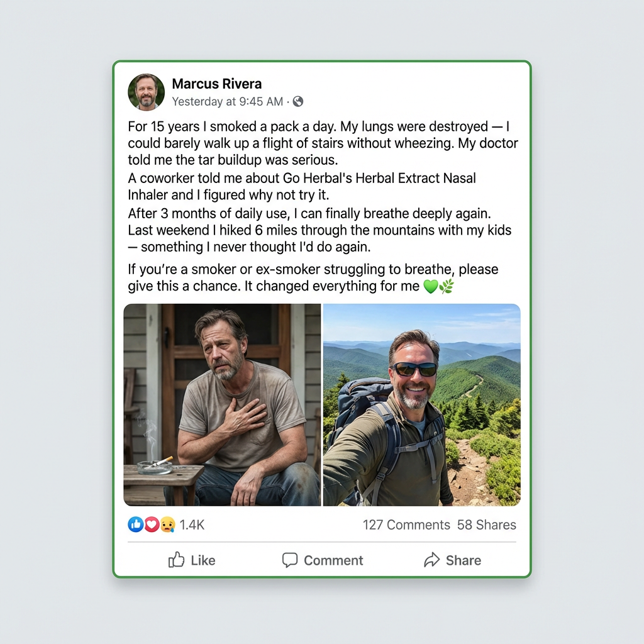Click Marcus Rivera's round profile picture

[x=146, y=92]
